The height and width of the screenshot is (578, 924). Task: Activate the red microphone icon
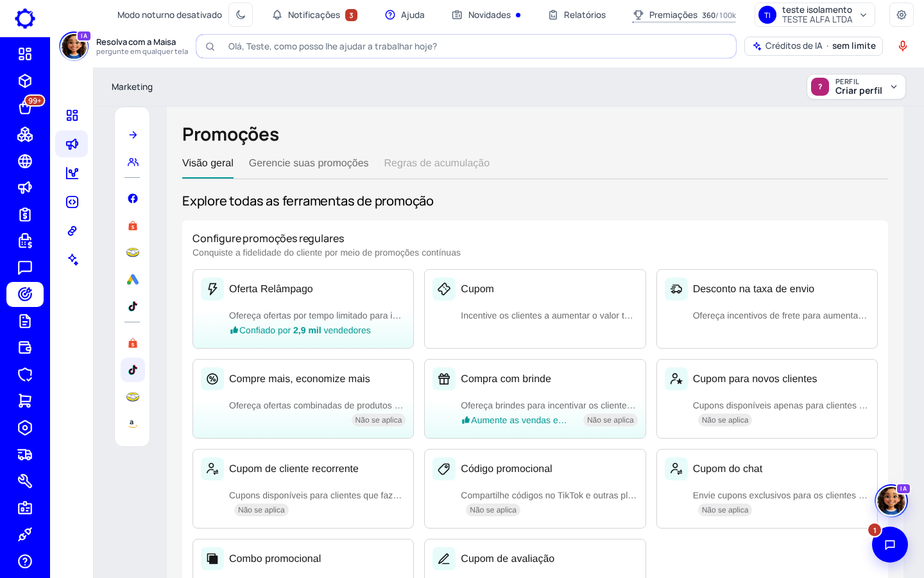(903, 46)
